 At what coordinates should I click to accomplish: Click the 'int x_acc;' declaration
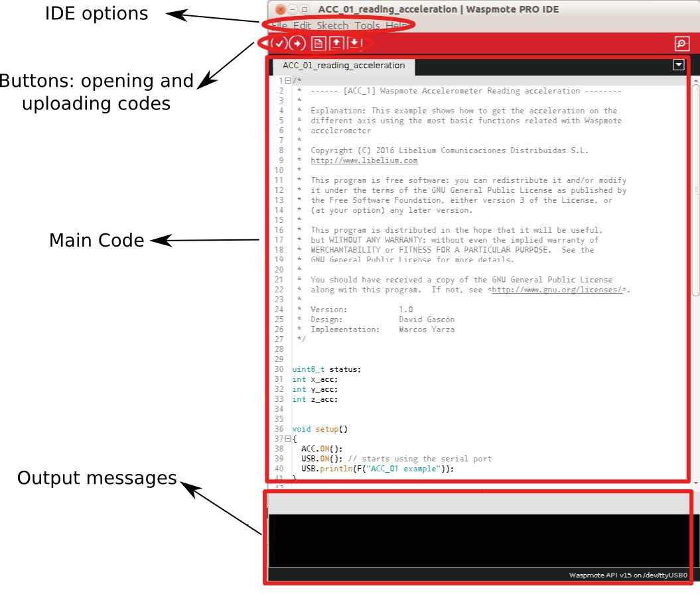[x=315, y=379]
